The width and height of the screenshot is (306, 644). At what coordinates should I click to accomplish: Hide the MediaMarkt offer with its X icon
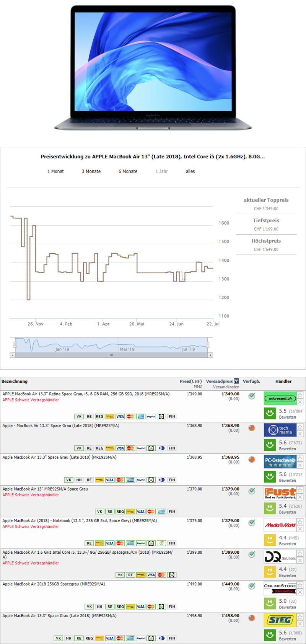pyautogui.click(x=300, y=529)
